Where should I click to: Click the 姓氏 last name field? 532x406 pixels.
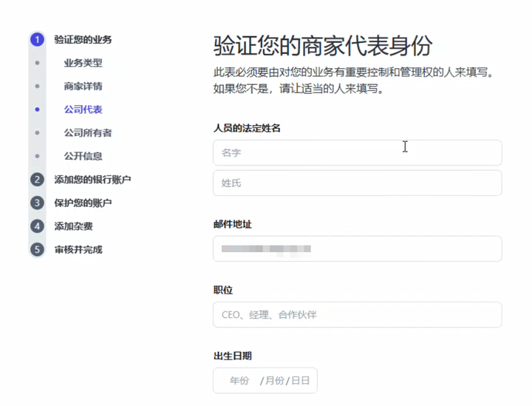(357, 183)
